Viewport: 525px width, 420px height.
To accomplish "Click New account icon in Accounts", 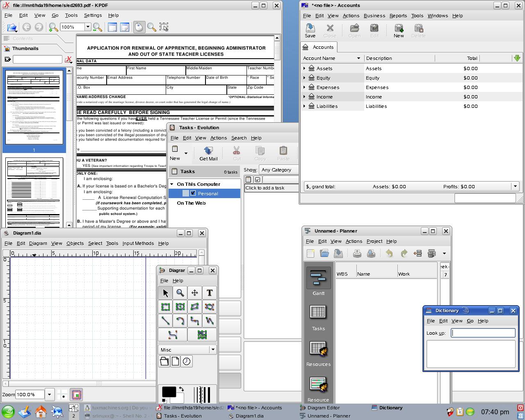I will (x=399, y=31).
